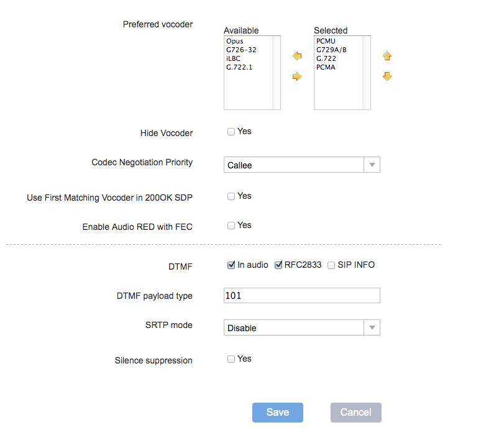481x448 pixels.
Task: Check Use First Matching Vocoder in 200OK SDP
Action: tap(231, 196)
